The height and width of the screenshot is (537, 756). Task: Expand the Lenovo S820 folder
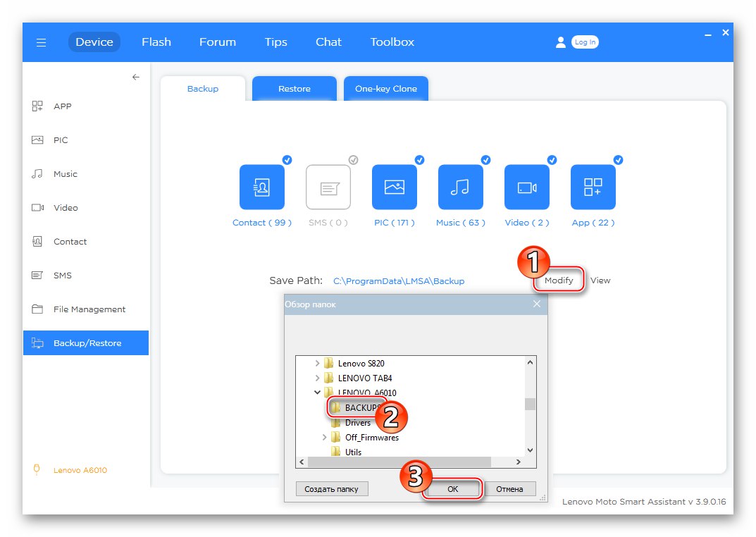317,363
